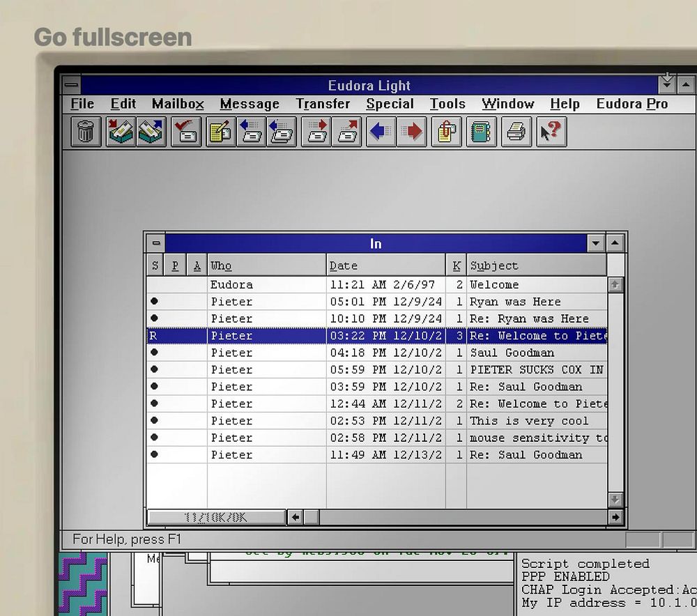
Task: Click the horizontal scrollbar left arrow
Action: click(x=295, y=517)
